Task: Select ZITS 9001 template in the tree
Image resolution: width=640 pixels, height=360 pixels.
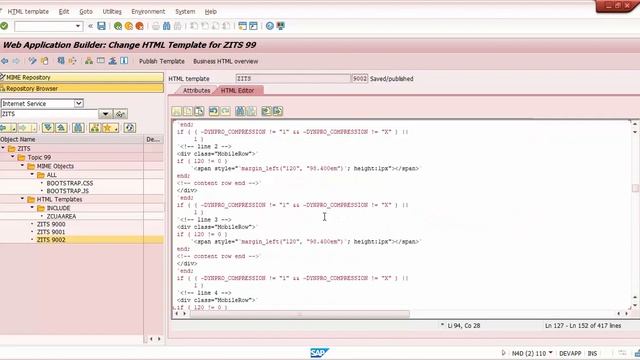Action: [51, 232]
